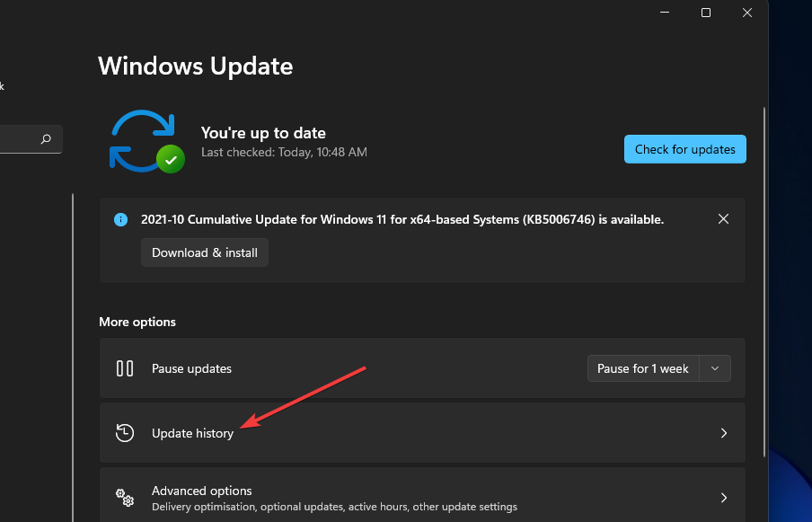This screenshot has width=812, height=522.
Task: Dismiss the cumulative update notification
Action: 723,219
